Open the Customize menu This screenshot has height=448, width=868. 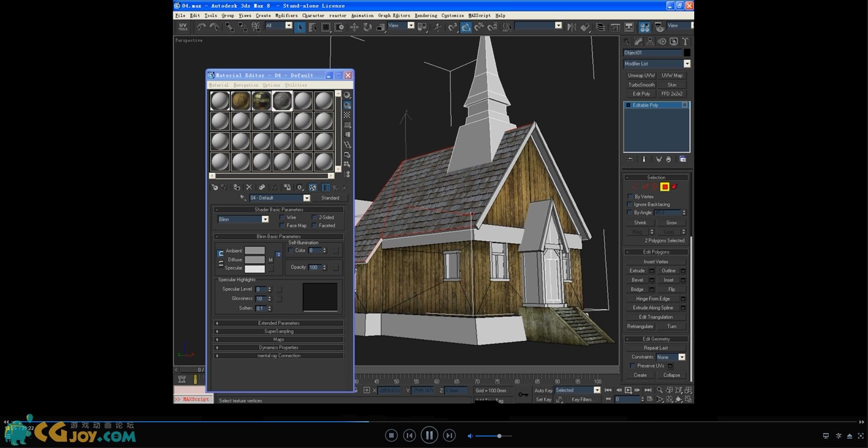(453, 15)
